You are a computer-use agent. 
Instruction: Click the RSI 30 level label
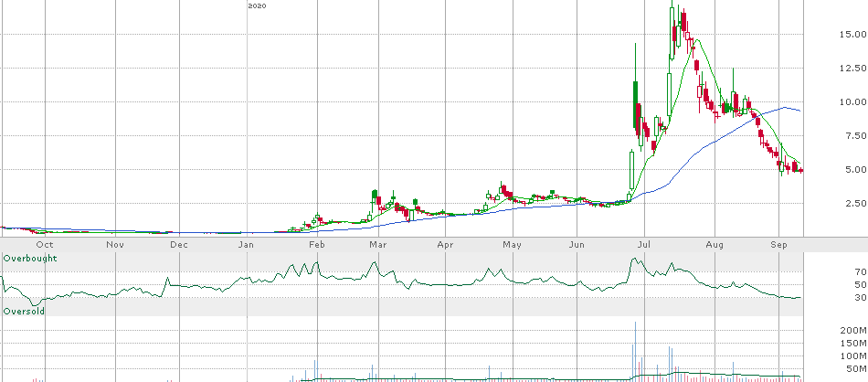pos(860,298)
